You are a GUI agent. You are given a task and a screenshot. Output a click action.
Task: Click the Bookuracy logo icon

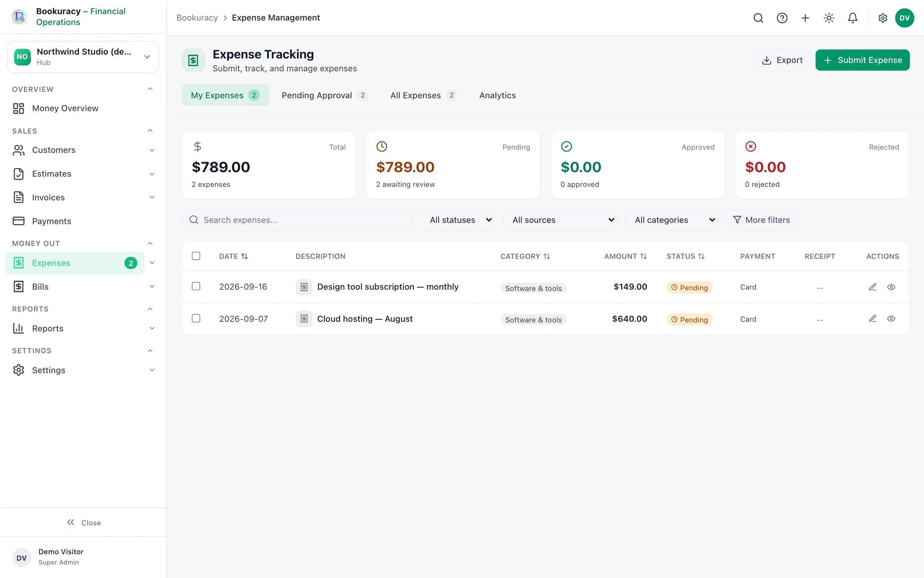click(19, 17)
